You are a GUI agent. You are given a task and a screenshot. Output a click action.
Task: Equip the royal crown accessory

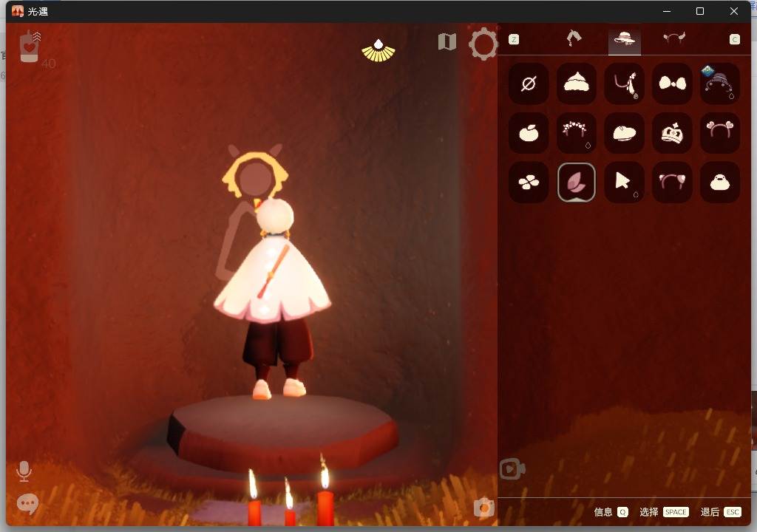click(672, 133)
